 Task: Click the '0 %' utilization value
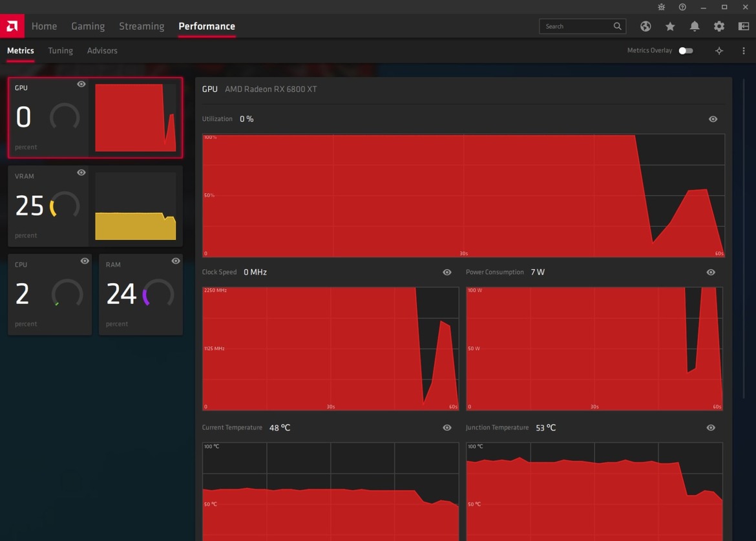point(246,119)
